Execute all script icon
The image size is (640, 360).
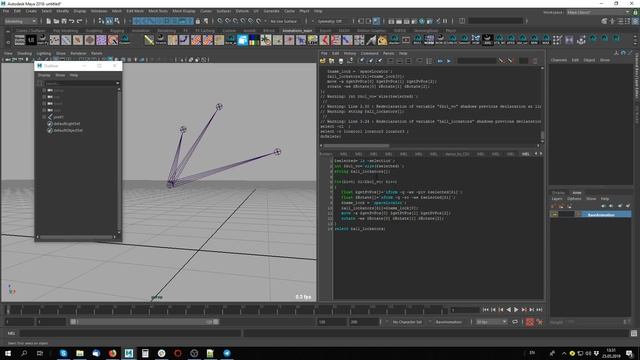coord(440,61)
